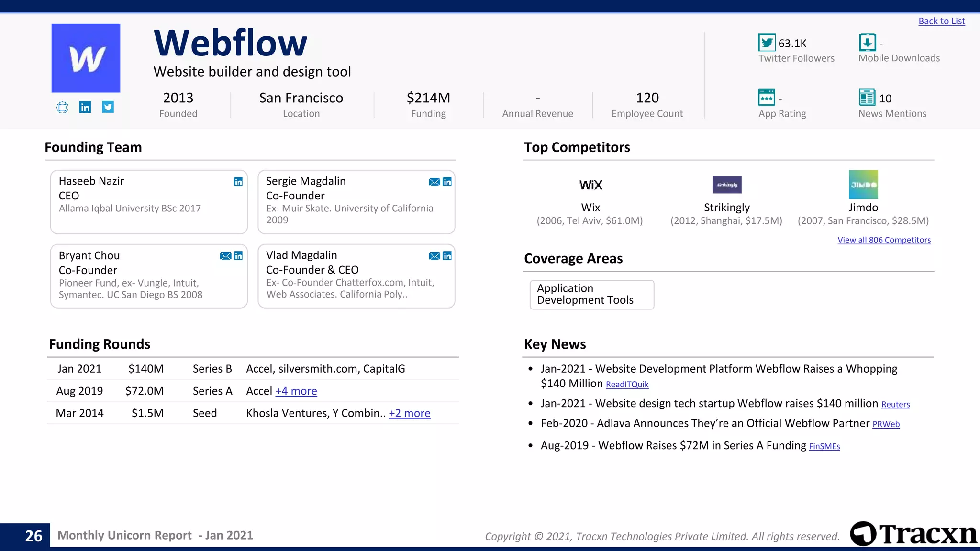Click the Aug 2019 funding round date
Image resolution: width=980 pixels, height=551 pixels.
(x=79, y=391)
